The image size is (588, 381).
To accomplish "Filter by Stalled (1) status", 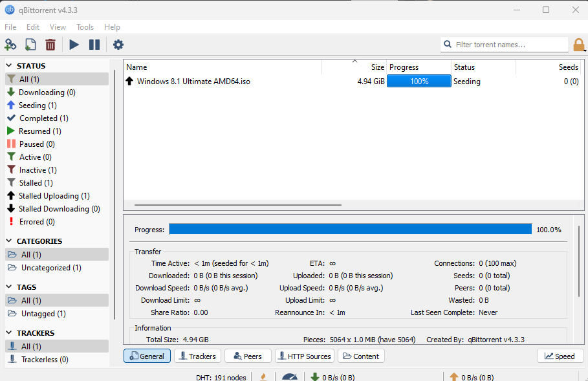I will point(57,183).
